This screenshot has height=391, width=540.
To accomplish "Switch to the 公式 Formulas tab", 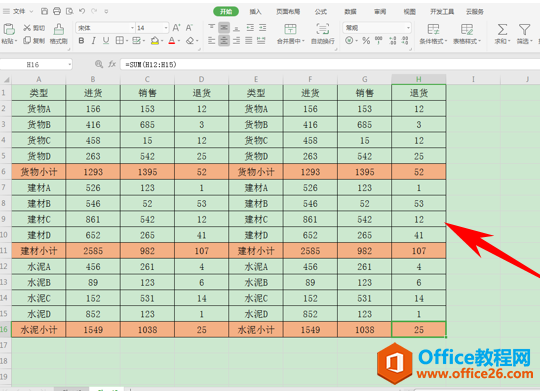I will click(321, 12).
